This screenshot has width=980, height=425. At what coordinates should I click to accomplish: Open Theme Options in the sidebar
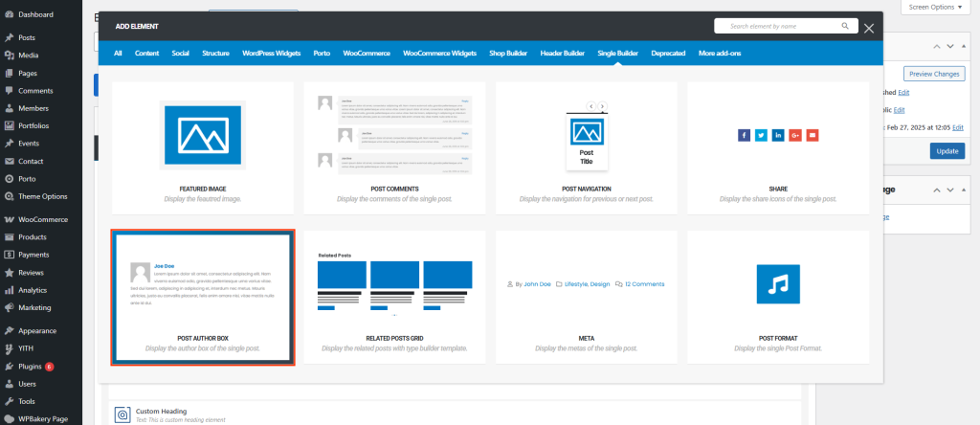coord(42,196)
